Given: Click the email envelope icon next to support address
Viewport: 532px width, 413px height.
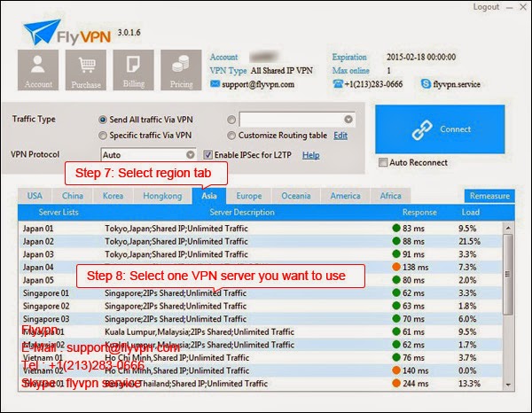Looking at the screenshot, I should pos(215,83).
